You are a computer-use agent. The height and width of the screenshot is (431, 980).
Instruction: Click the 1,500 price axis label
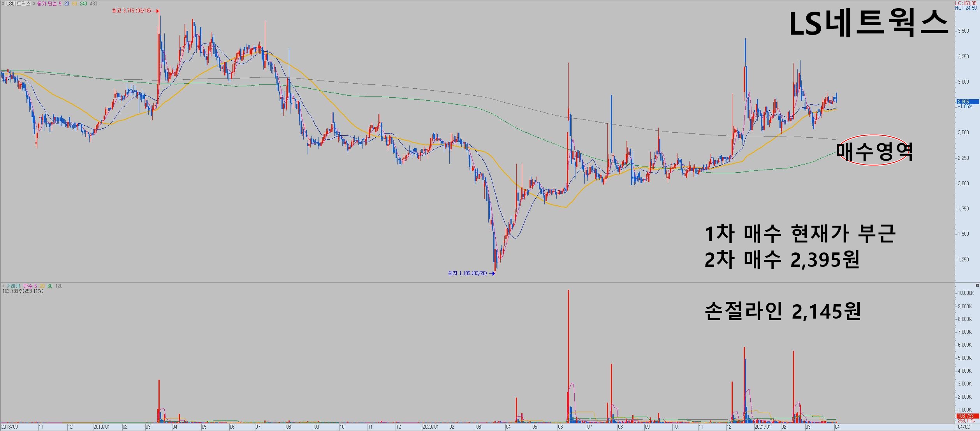click(963, 234)
